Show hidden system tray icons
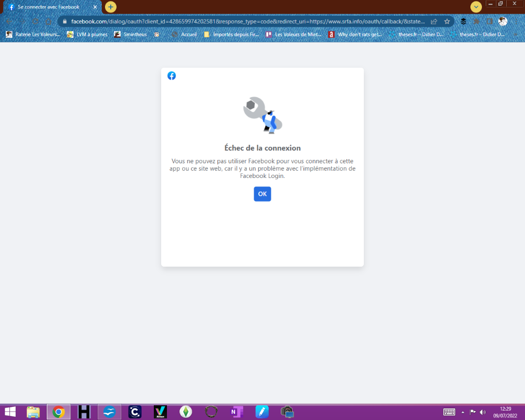The height and width of the screenshot is (420, 525). pos(463,412)
